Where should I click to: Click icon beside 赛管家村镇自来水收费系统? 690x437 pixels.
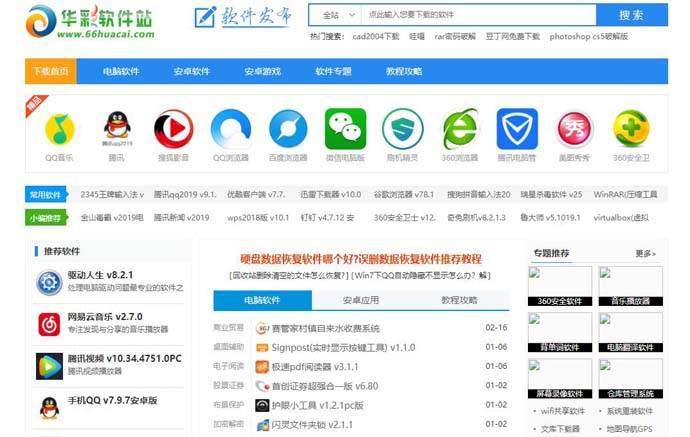point(262,328)
